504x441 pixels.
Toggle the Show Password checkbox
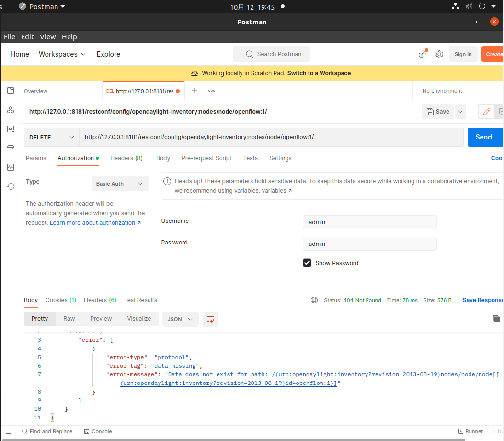(x=307, y=263)
